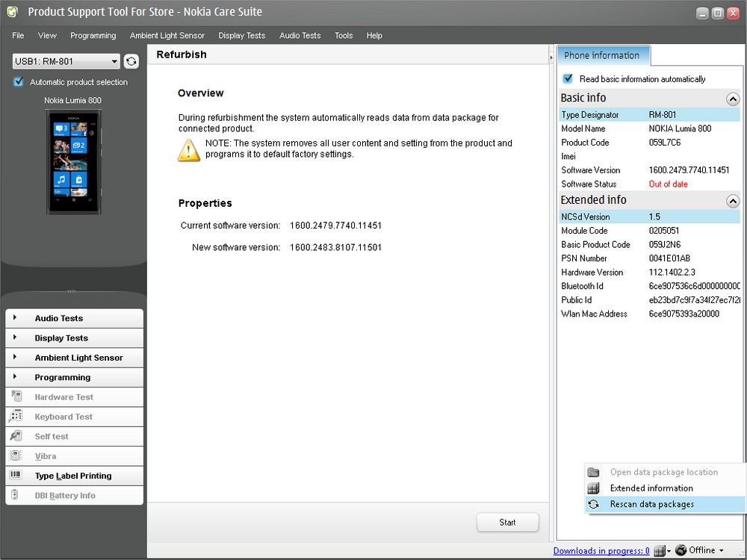
Task: Click the Hardware Test phone icon
Action: click(x=16, y=396)
